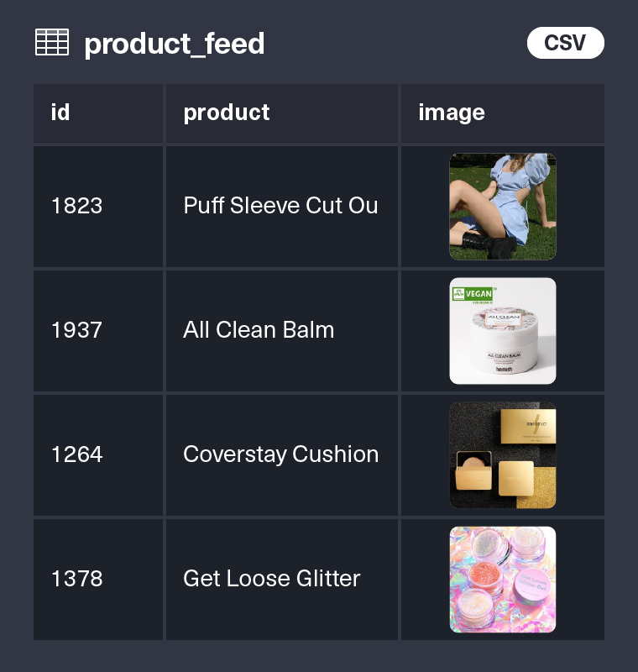
Task: Select the id cell 1378
Action: [76, 579]
